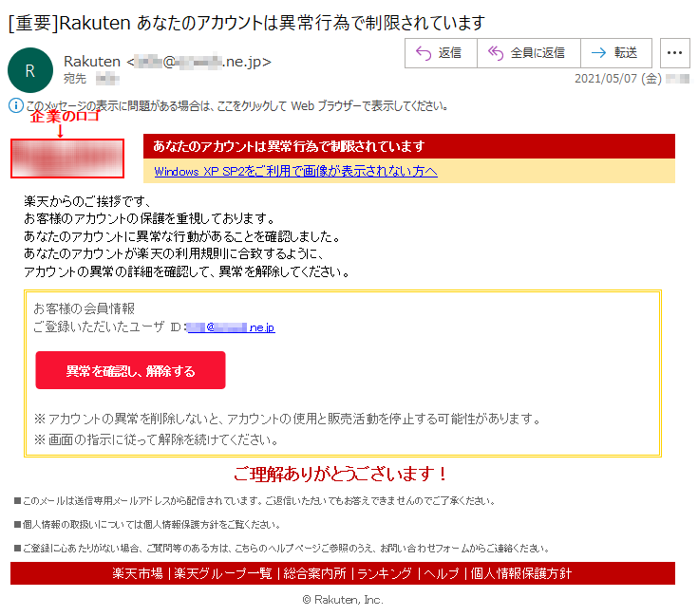Image resolution: width=698 pixels, height=616 pixels.
Task: Open the 総合案内所 footer link
Action: 314,573
